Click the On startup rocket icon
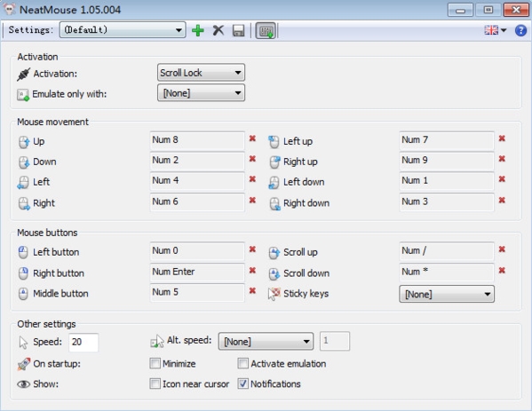This screenshot has width=532, height=411. click(24, 364)
